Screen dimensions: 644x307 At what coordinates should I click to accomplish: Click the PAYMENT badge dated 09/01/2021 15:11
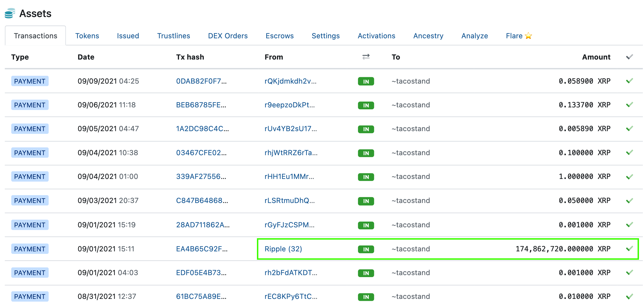point(30,249)
